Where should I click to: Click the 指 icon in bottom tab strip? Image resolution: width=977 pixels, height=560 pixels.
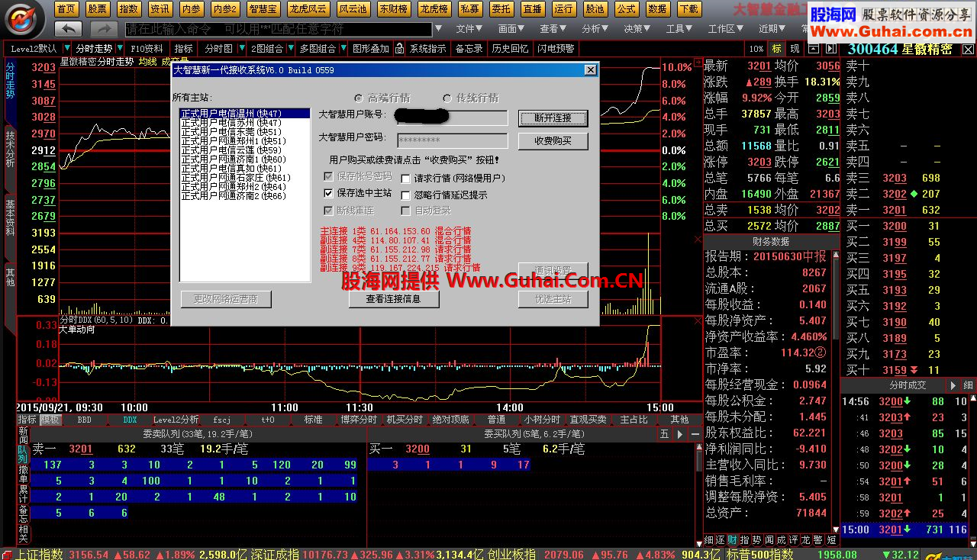click(x=745, y=539)
